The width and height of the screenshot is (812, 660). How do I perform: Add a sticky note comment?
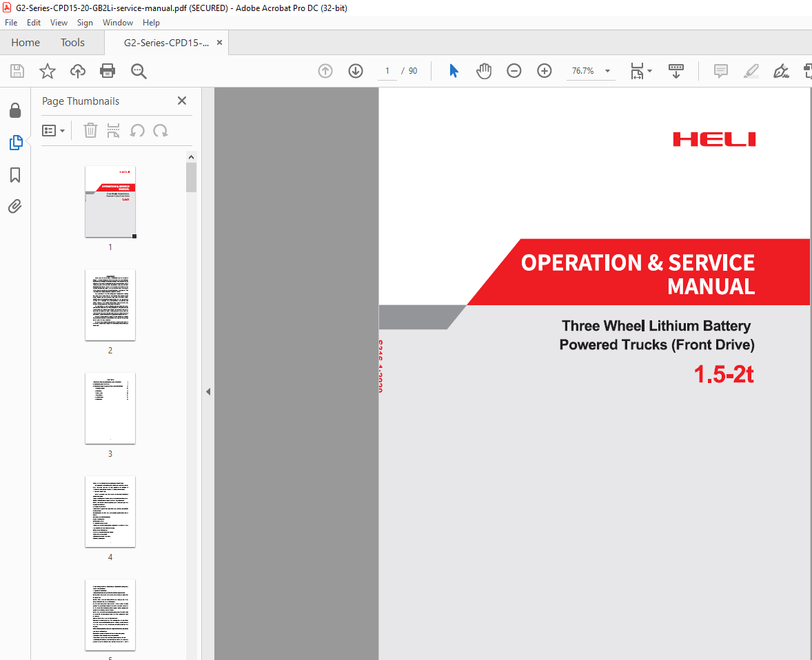point(720,71)
